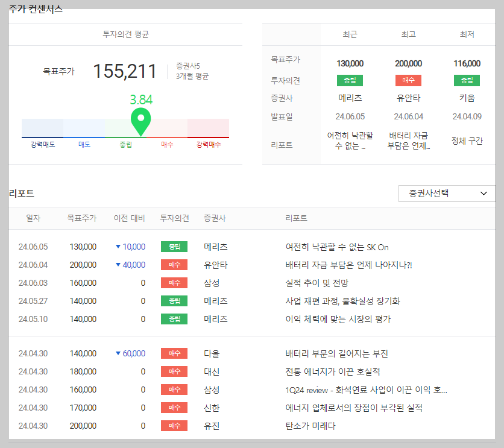Click the 투자의견 column header in report table

pos(175,218)
